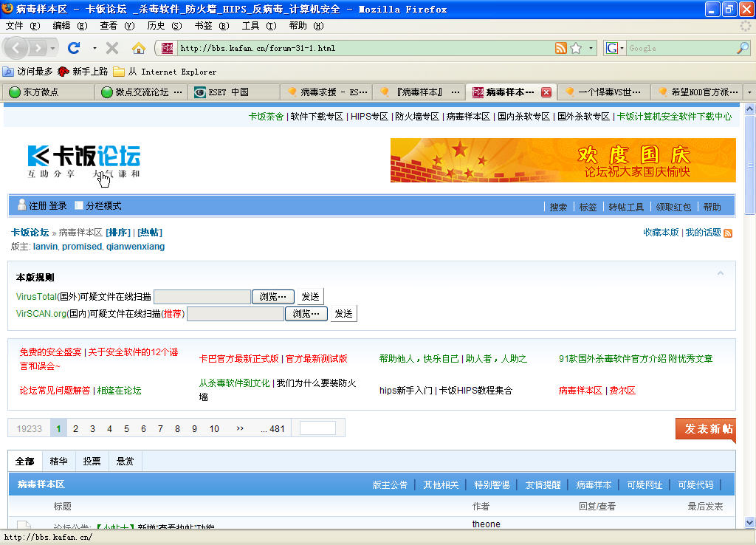This screenshot has height=545, width=756.
Task: Click the 注册 link
Action: tap(38, 206)
